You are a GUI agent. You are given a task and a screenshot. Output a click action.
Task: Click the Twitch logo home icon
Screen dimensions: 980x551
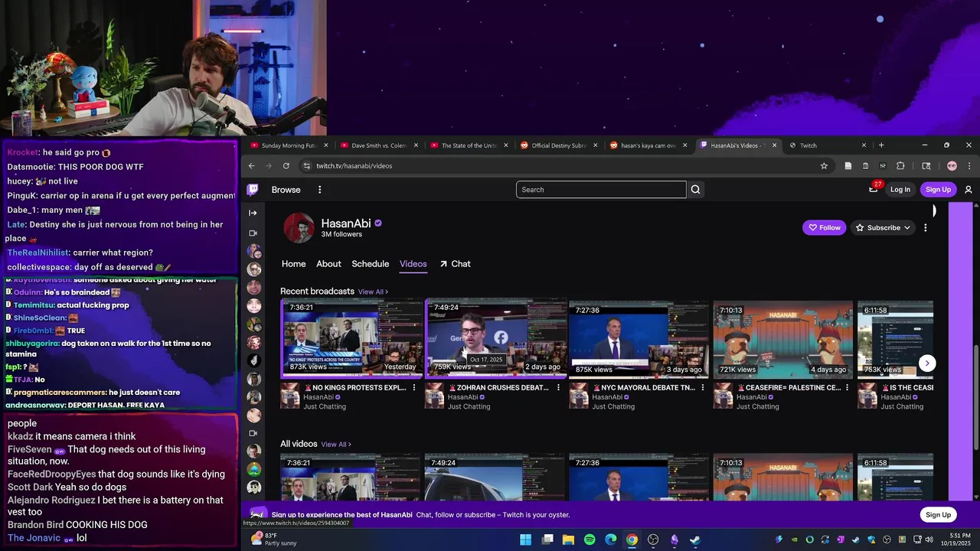tap(253, 190)
